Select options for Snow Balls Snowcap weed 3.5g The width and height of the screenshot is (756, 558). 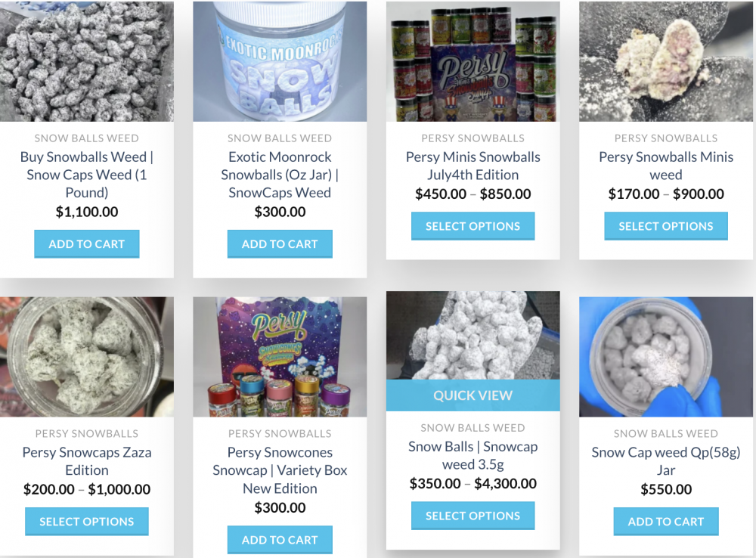[473, 516]
